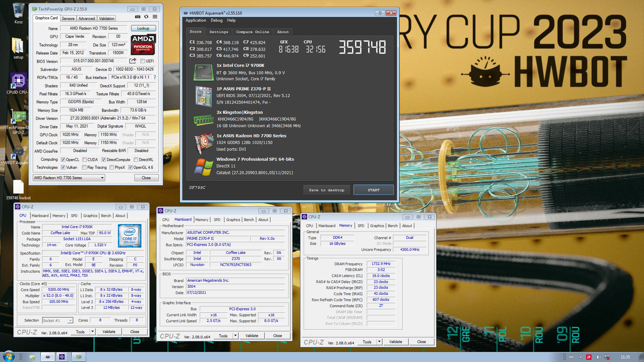Open the Help menu in Aquamark
This screenshot has height=362, width=644.
[231, 20]
